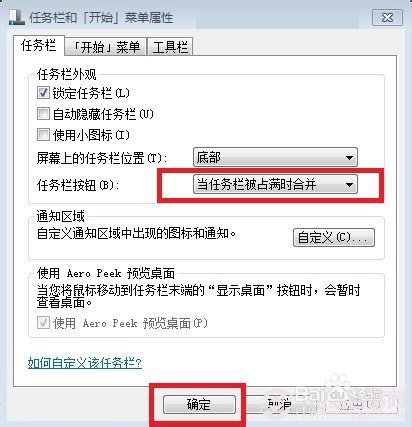Image resolution: width=412 pixels, height=427 pixels.
Task: Open the 任务栏按钮 combo box text field
Action: [275, 184]
